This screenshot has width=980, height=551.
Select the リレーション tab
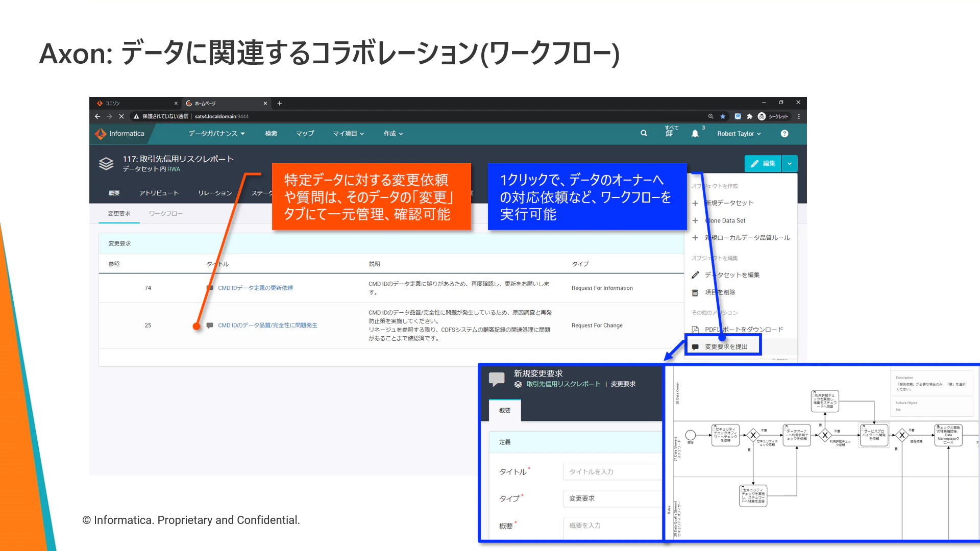click(215, 193)
